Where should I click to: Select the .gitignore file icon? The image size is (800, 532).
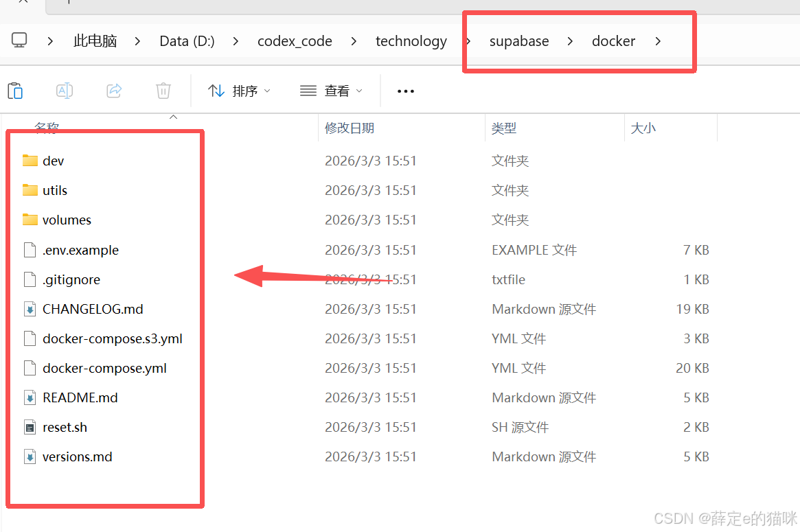click(x=30, y=279)
